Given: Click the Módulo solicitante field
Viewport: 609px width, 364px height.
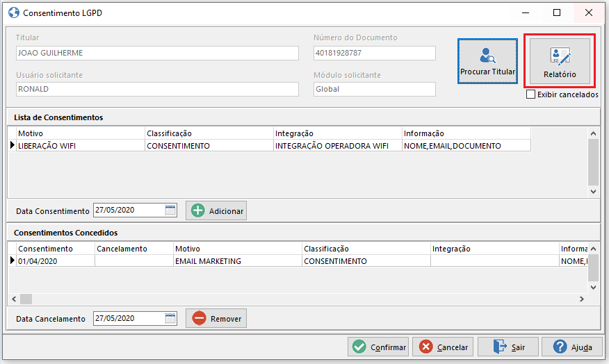Looking at the screenshot, I should [375, 89].
